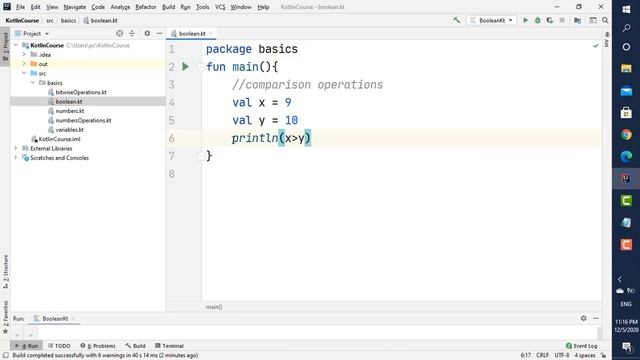Open File Explorer from taskbar
Viewport: 640px width, 360px height.
click(626, 68)
